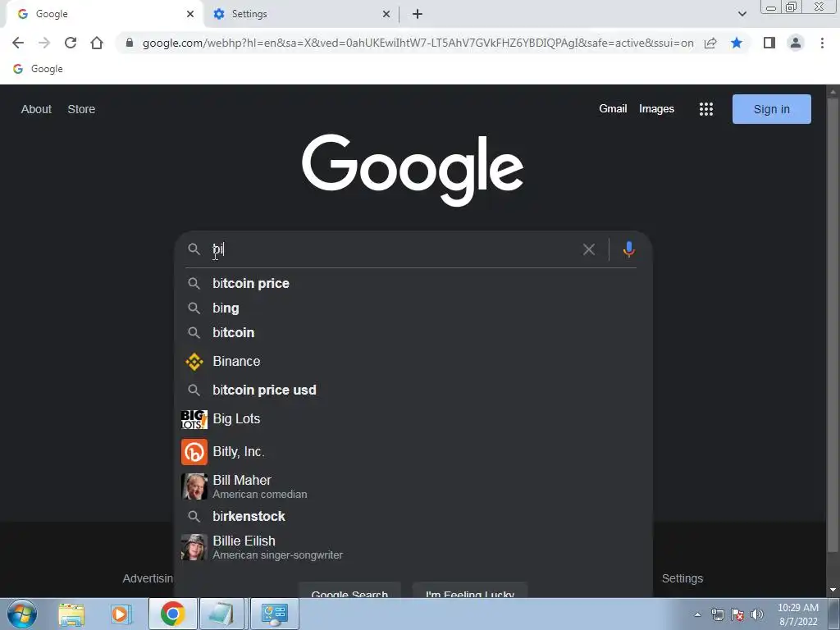840x630 pixels.
Task: Launch Windows Media Player from taskbar
Action: coord(121,614)
